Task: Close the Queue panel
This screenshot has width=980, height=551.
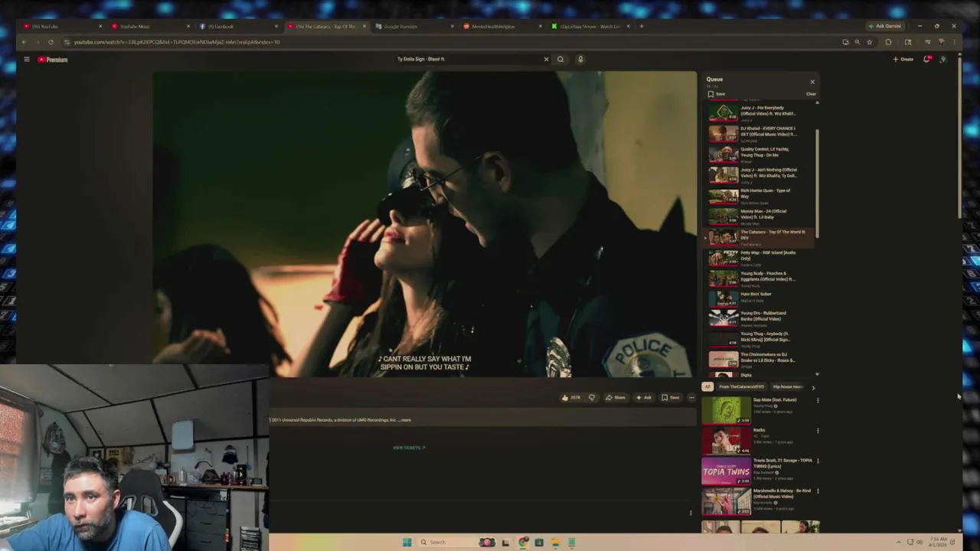Action: (x=812, y=81)
